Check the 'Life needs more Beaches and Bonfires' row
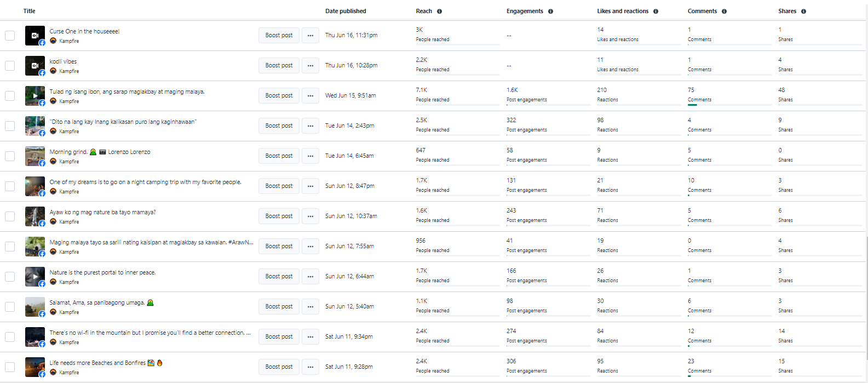The image size is (868, 383). 10,367
